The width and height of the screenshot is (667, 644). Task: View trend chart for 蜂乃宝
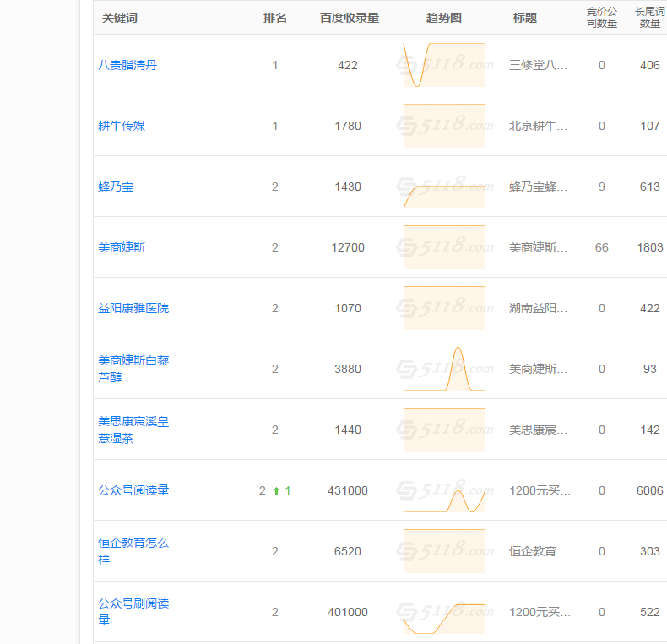(444, 187)
